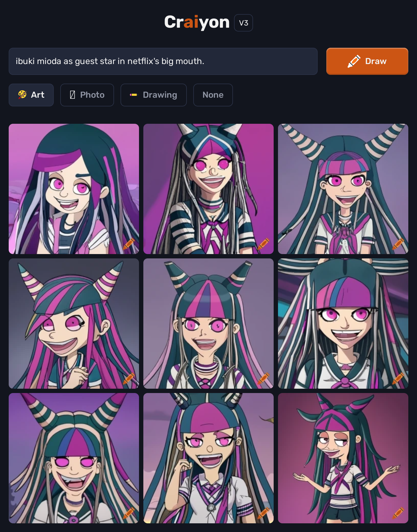Open the first image in the top row
Screen dimensions: 417x532
74,189
